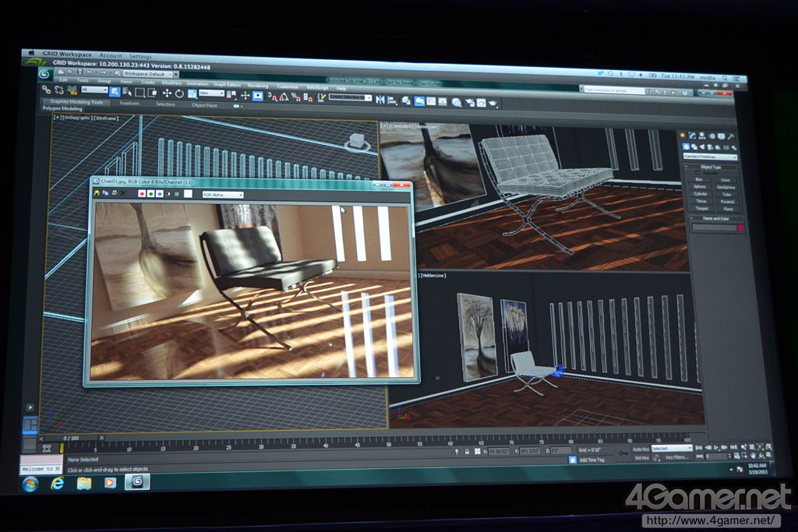Click the Sphere primitive button
The width and height of the screenshot is (798, 532).
(699, 187)
